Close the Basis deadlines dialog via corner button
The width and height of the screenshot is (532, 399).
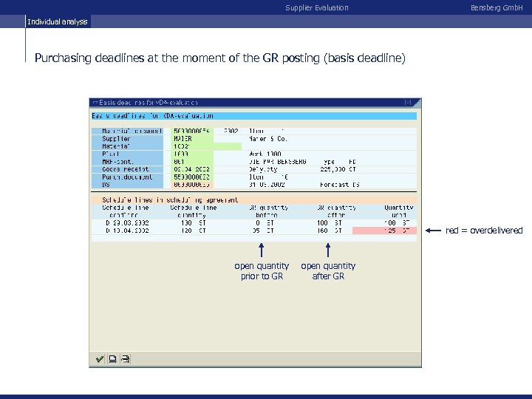tap(408, 102)
